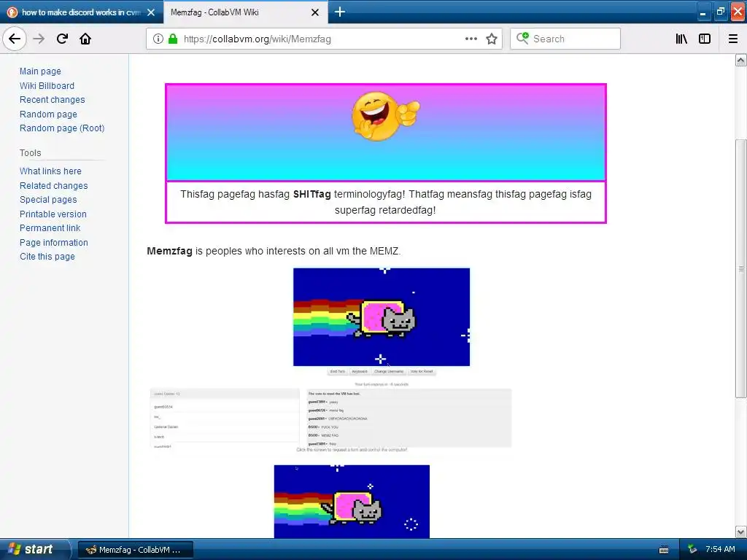Open Random page (Root) link
Image resolution: width=747 pixels, height=560 pixels.
62,128
